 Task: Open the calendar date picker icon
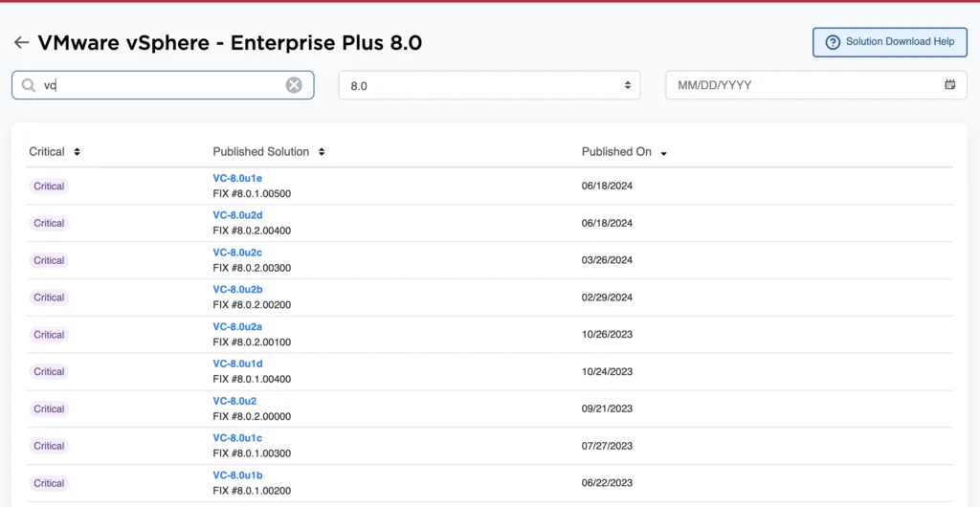950,85
